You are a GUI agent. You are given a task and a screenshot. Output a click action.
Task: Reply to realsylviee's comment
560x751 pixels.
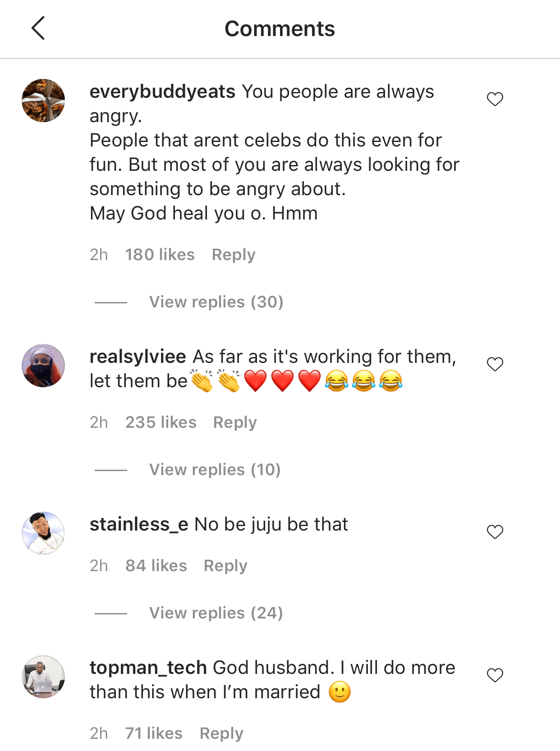[x=235, y=422]
